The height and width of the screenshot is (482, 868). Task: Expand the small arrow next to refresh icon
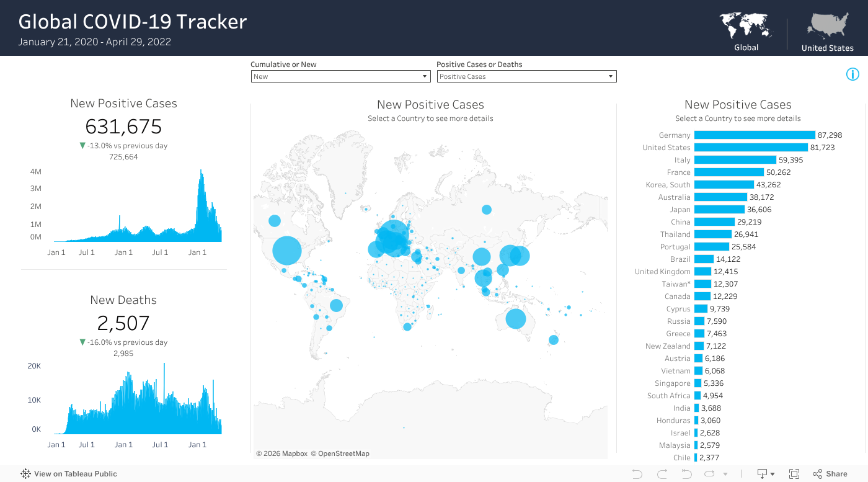[x=725, y=475]
